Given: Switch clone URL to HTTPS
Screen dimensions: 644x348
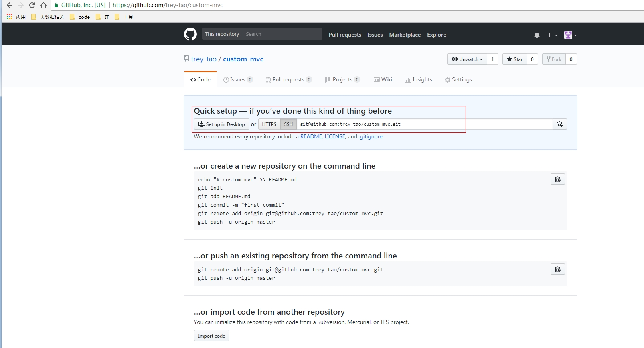Looking at the screenshot, I should 269,124.
